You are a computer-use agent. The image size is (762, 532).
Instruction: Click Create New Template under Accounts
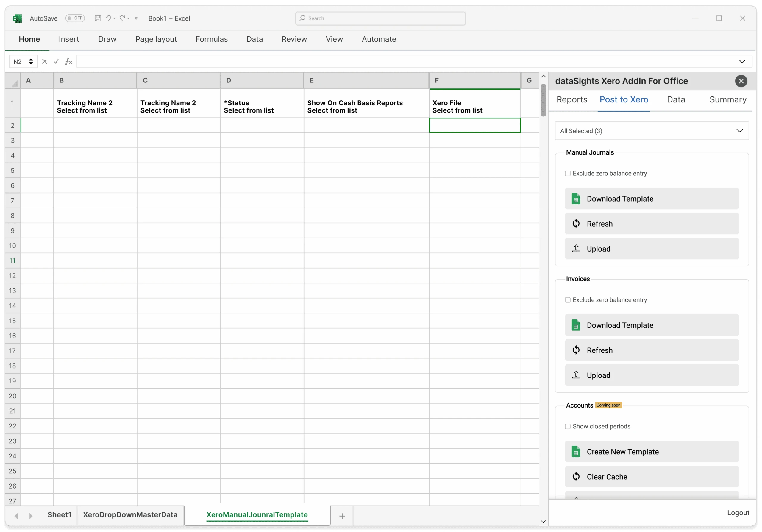click(652, 452)
